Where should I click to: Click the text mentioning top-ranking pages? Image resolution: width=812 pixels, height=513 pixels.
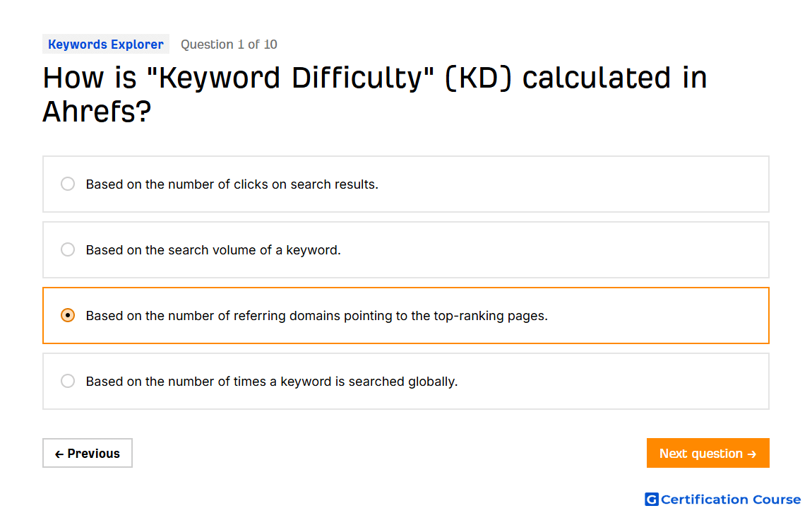317,316
